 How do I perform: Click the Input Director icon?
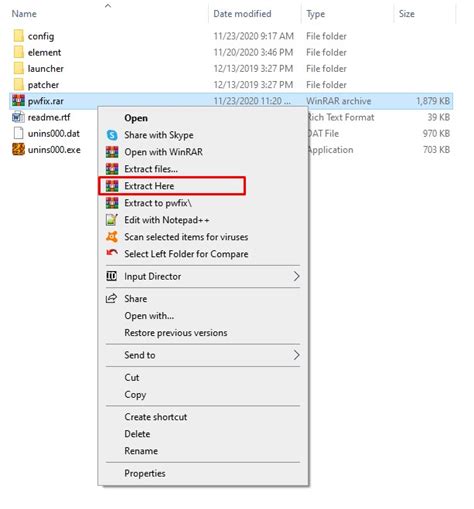point(111,276)
